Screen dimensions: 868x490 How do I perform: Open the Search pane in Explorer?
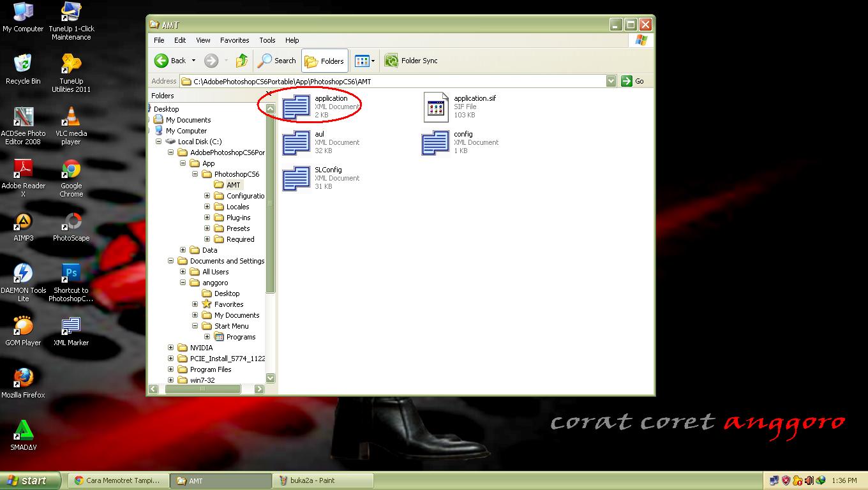point(277,61)
